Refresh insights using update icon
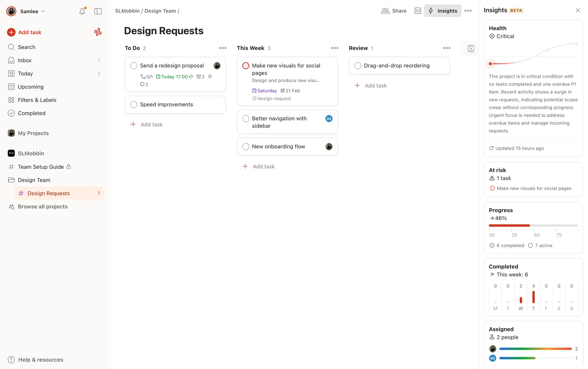Viewport: 588px width, 369px height. point(492,148)
